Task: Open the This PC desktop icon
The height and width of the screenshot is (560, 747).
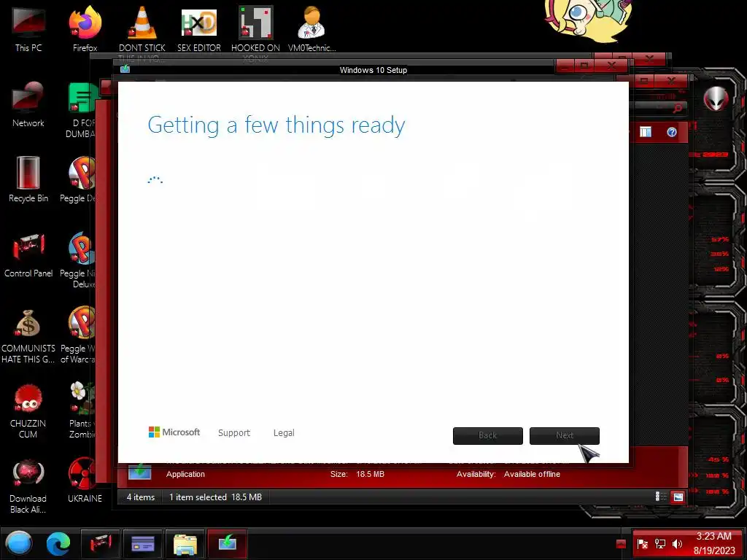Action: [x=28, y=28]
